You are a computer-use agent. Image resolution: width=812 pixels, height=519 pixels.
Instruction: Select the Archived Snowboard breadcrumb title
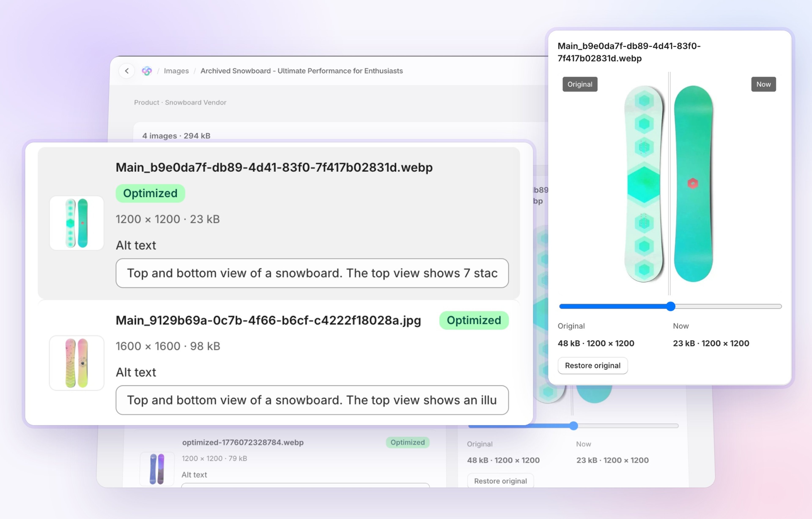click(302, 71)
